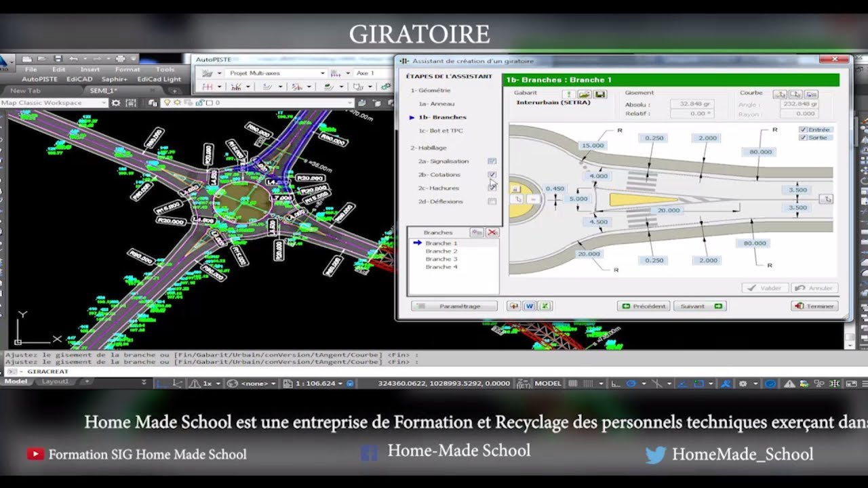Open the 1:106.624 scale dropdown

(341, 384)
